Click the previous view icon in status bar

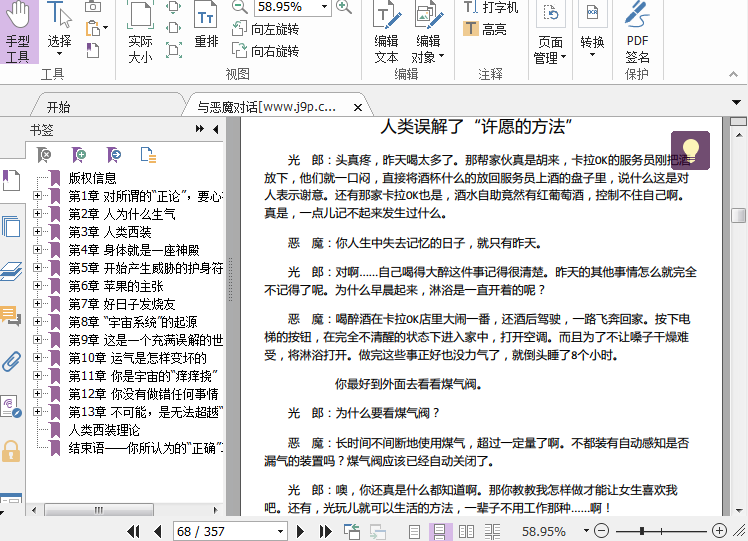pos(352,531)
